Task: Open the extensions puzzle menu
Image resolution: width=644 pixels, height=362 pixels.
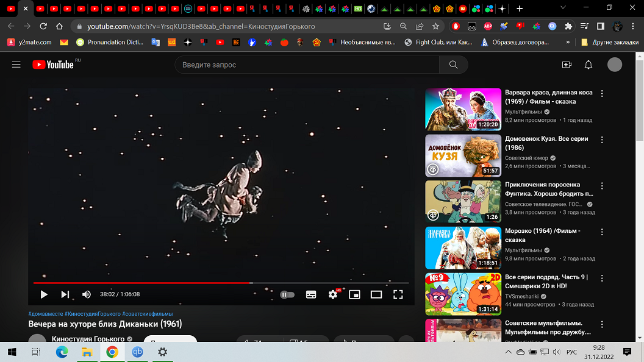Action: pyautogui.click(x=568, y=26)
